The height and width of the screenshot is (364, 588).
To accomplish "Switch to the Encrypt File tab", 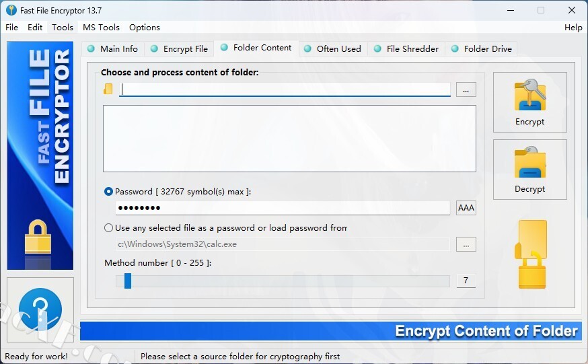I will [x=179, y=48].
